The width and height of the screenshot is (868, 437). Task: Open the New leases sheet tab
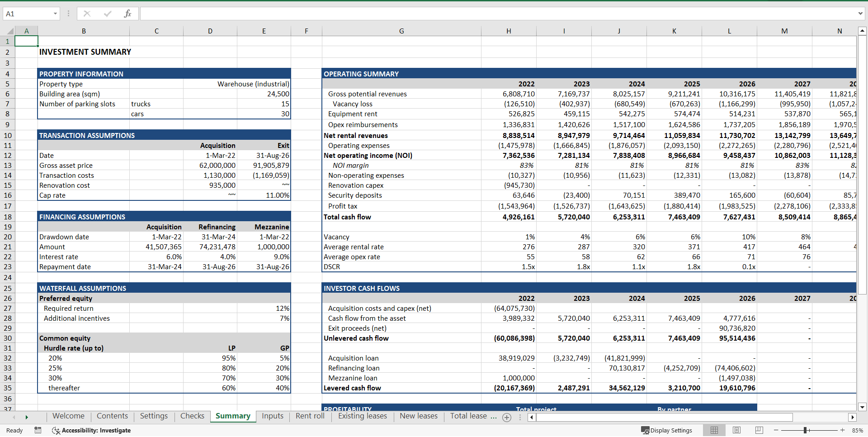coord(419,416)
